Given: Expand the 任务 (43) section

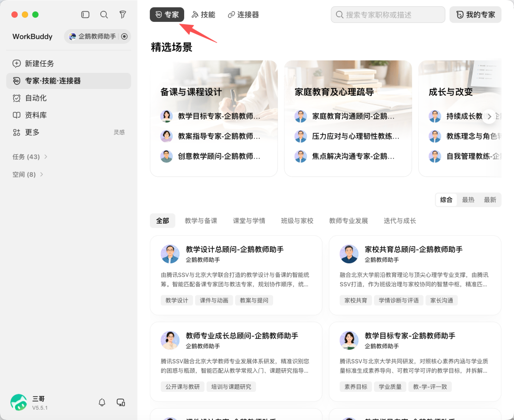Looking at the screenshot, I should pos(30,157).
